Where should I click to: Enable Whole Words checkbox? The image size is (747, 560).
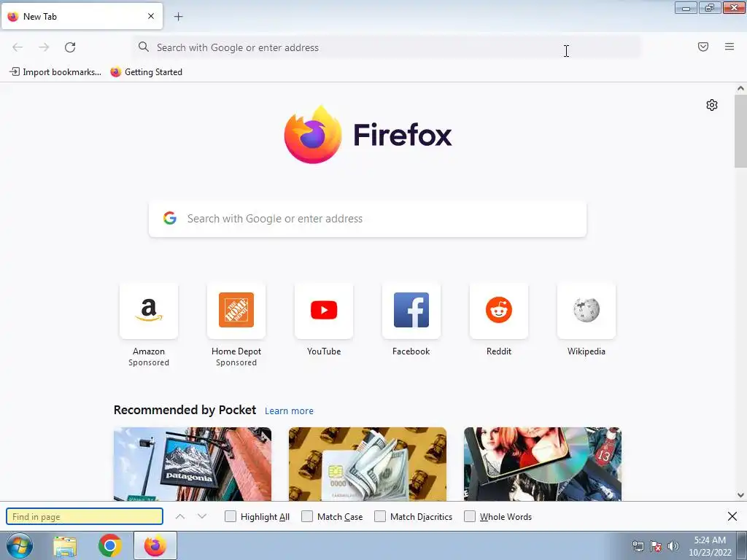(x=470, y=517)
